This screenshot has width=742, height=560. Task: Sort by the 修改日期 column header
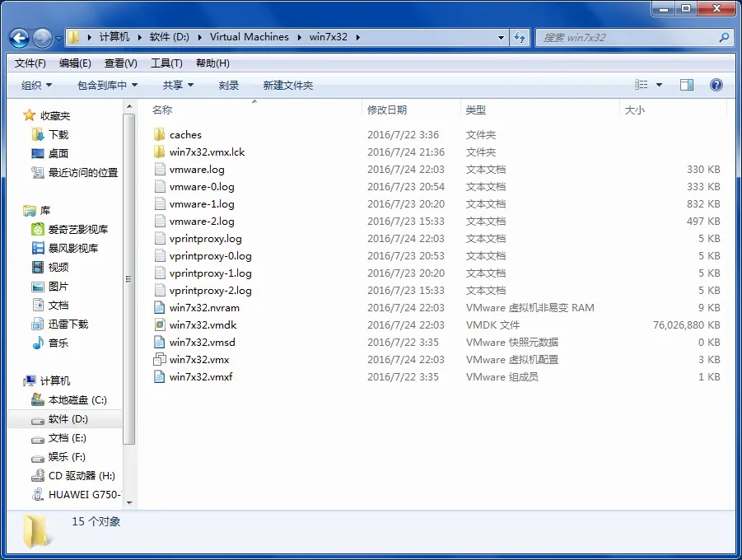[x=387, y=110]
